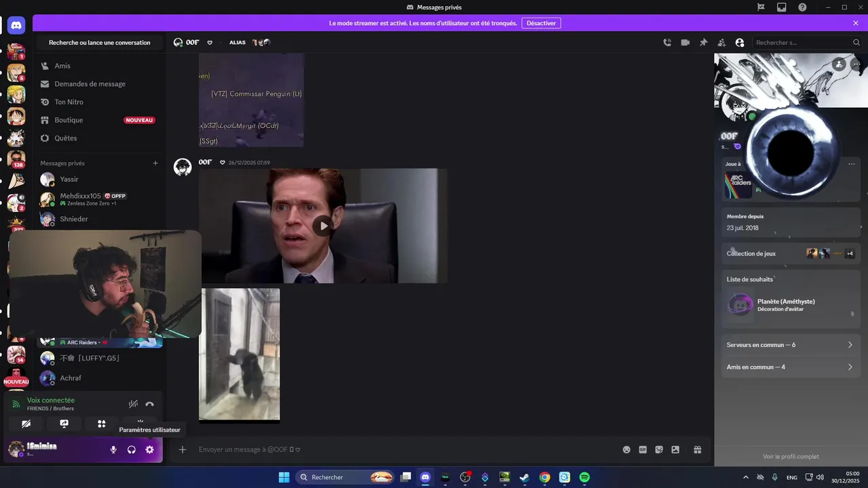868x488 pixels.
Task: Open more options for ARC Raiders activity
Action: pos(852,164)
